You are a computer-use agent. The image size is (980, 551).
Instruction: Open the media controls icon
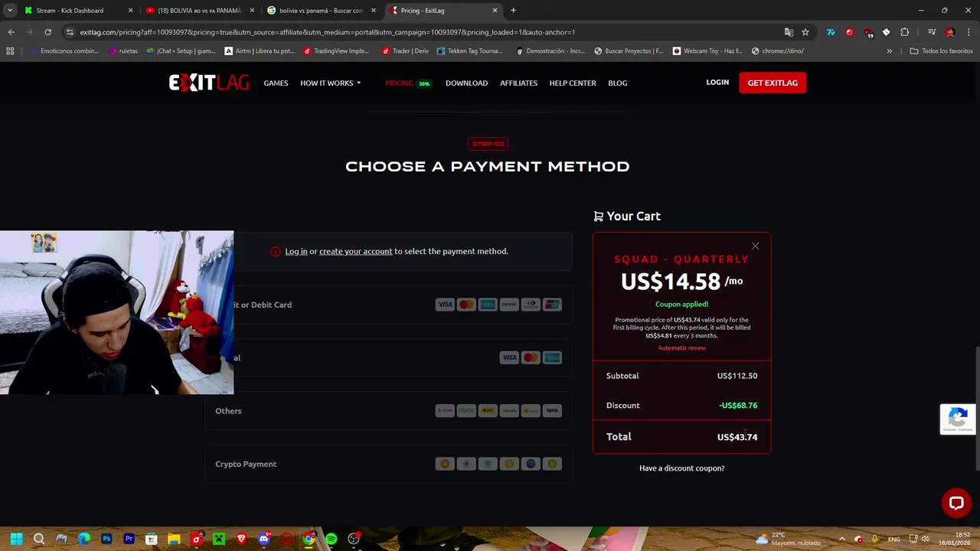coord(931,32)
